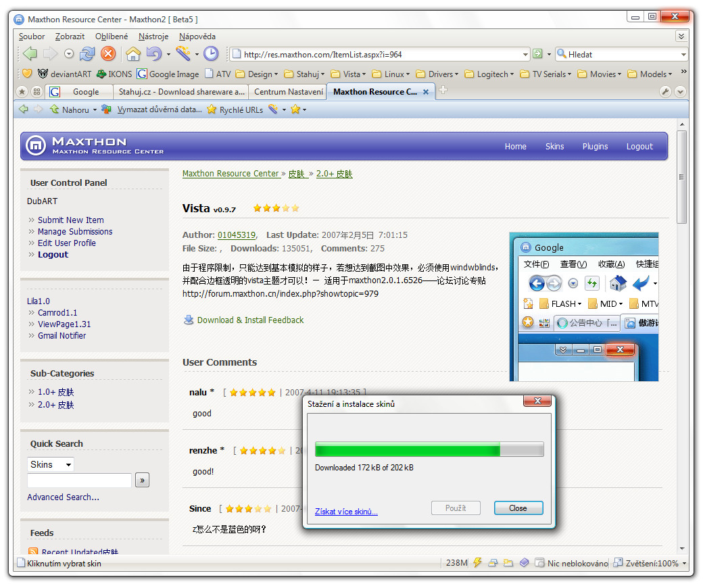Click the star button left of the tabs
This screenshot has height=588, width=703.
point(22,91)
